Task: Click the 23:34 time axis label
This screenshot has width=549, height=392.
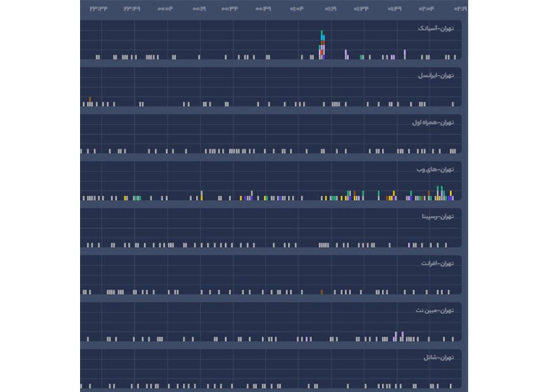Action: pos(99,9)
